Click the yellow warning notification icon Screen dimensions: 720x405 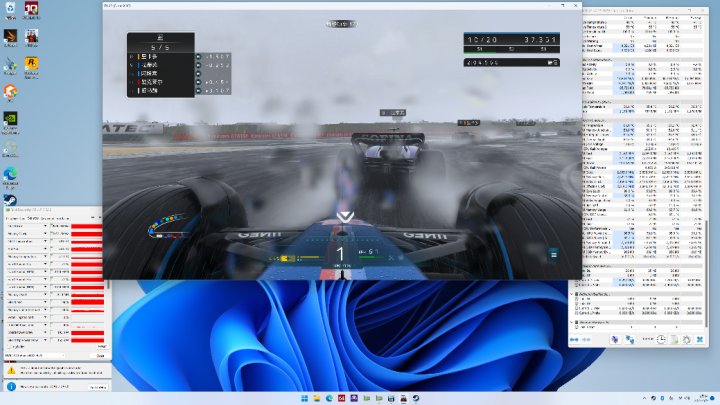point(11,370)
